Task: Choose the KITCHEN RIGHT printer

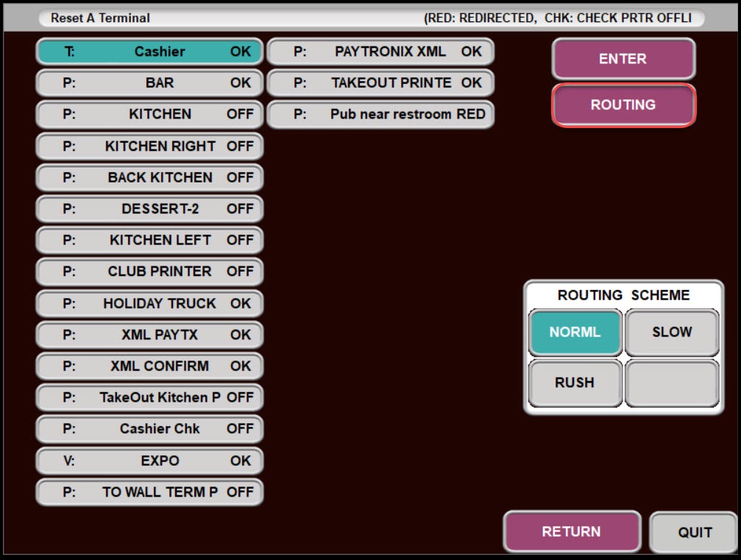Action: pos(149,146)
